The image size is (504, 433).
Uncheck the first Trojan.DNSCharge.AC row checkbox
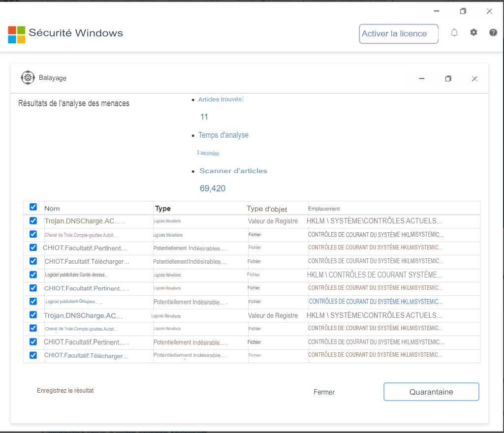[x=33, y=221]
